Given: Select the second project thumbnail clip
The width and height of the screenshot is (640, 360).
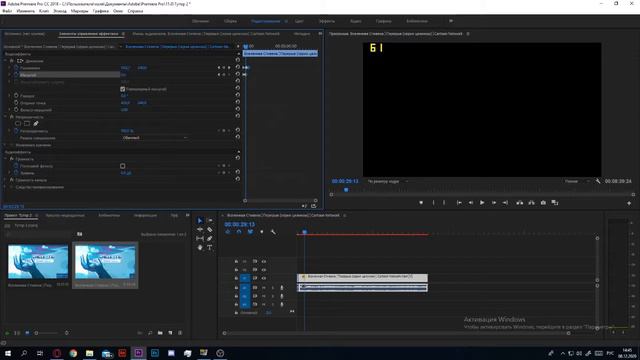Looking at the screenshot, I should (x=105, y=265).
